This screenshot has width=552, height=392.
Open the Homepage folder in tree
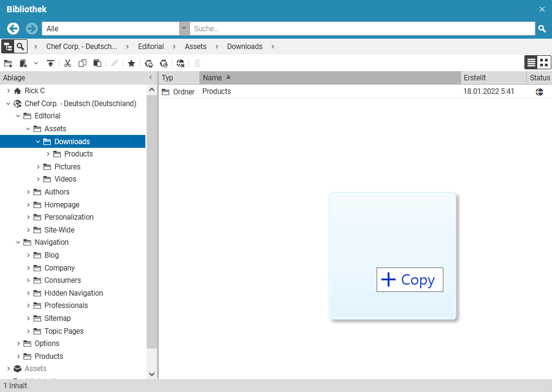[x=61, y=205]
